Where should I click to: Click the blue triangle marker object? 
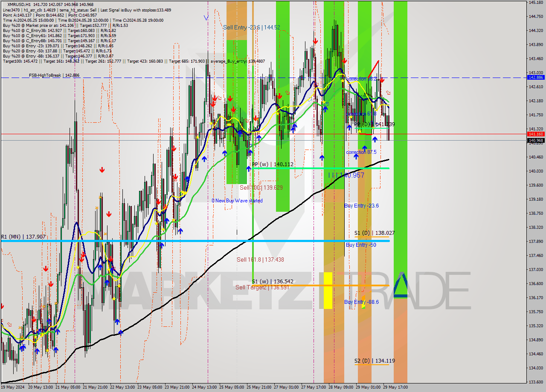[x=400, y=284]
